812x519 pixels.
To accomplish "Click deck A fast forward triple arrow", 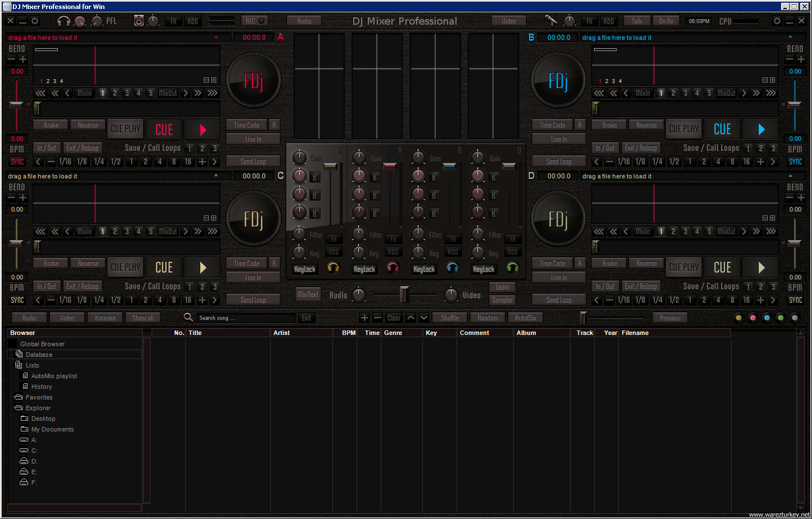I will tap(212, 93).
